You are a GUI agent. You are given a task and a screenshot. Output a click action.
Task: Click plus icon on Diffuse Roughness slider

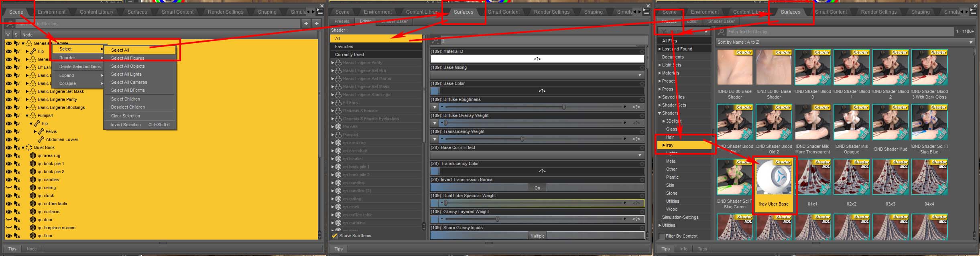pos(625,107)
